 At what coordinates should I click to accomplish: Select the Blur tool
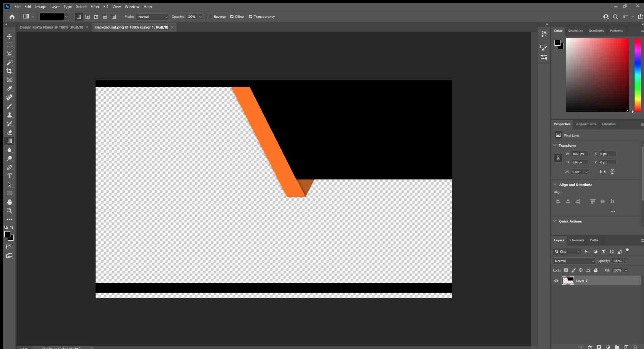coord(9,150)
